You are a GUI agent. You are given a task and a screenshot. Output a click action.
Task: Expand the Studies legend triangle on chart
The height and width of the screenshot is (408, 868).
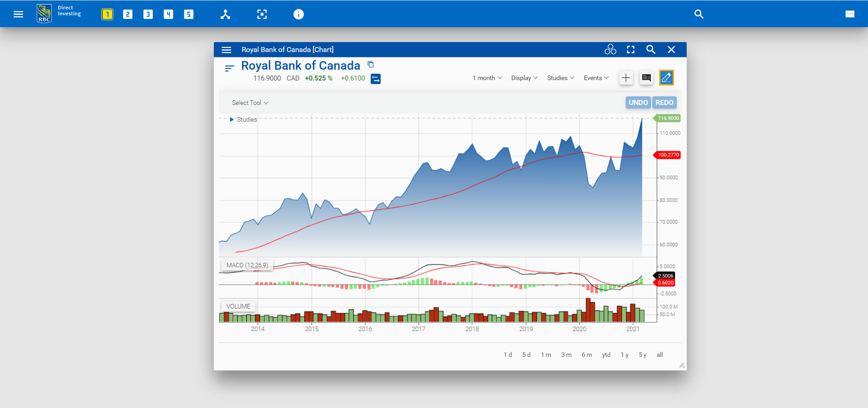(x=232, y=119)
